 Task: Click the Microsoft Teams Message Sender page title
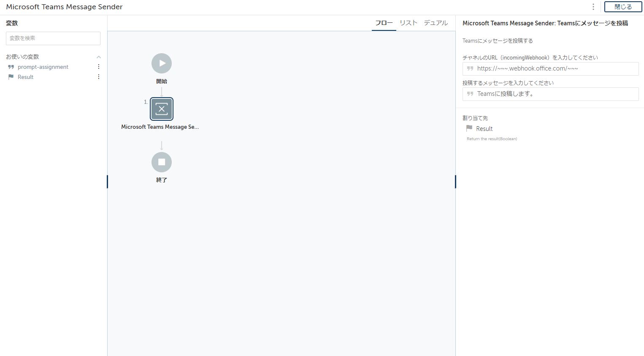pos(64,7)
